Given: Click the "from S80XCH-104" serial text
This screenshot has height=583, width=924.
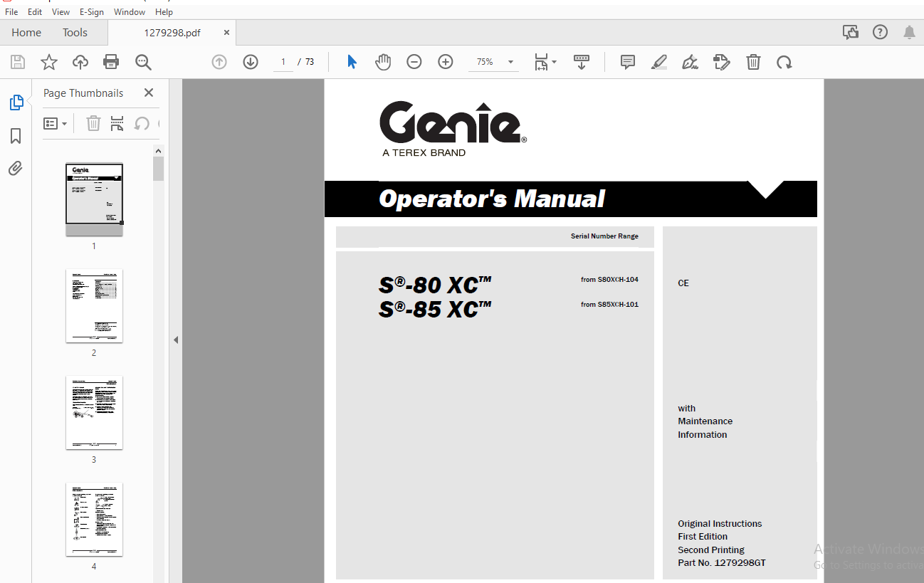Looking at the screenshot, I should [x=609, y=280].
